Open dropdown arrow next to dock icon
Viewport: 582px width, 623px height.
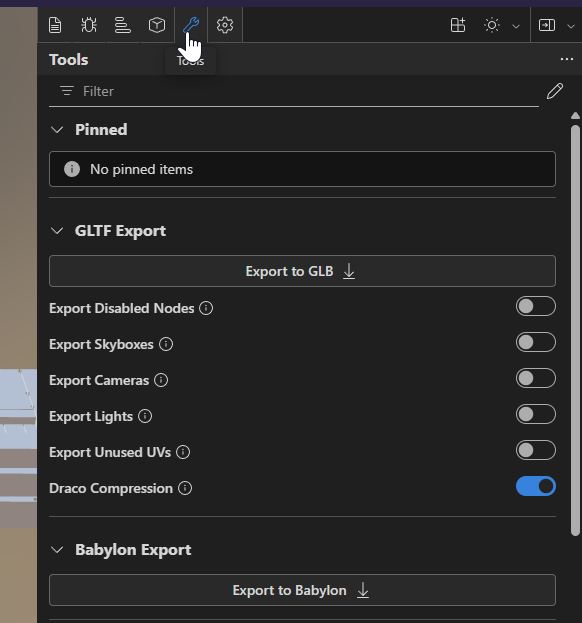pos(571,26)
